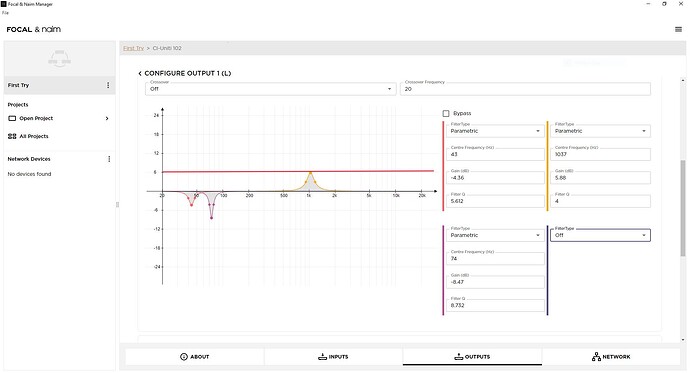Click the All Projects grid icon
Screen dimensions: 690x373
[12, 136]
